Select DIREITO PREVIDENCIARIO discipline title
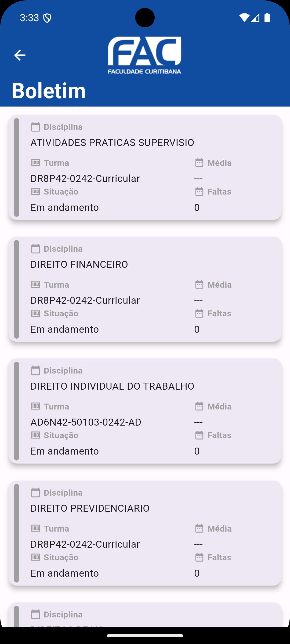Image resolution: width=290 pixels, height=644 pixels. [x=90, y=508]
